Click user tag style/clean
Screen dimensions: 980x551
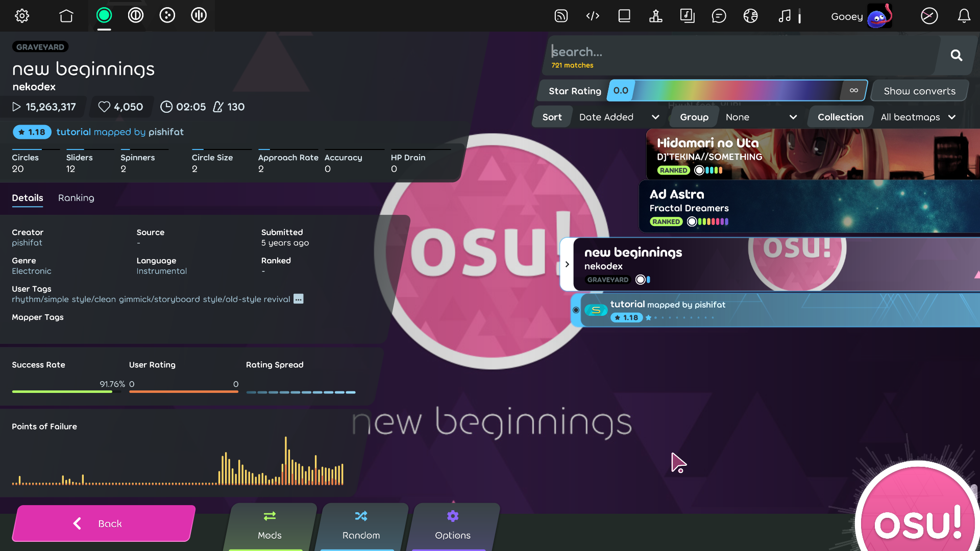(x=94, y=299)
